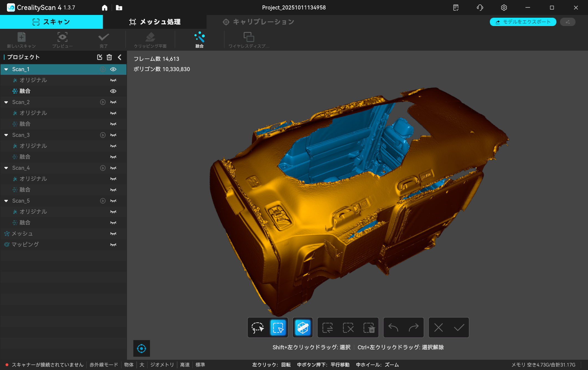The image size is (588, 370).
Task: Select Scan_5 オリジナル tree item
Action: 33,212
